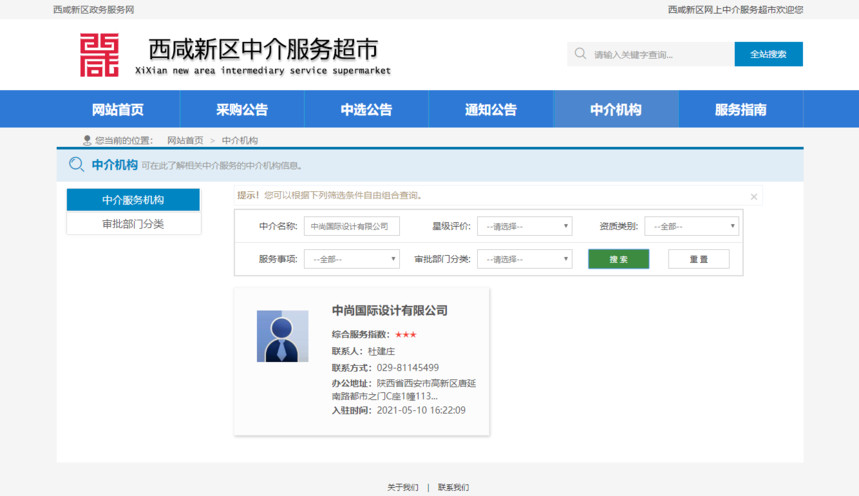
Task: Expand the 审批部门分类 dropdown
Action: 524,259
